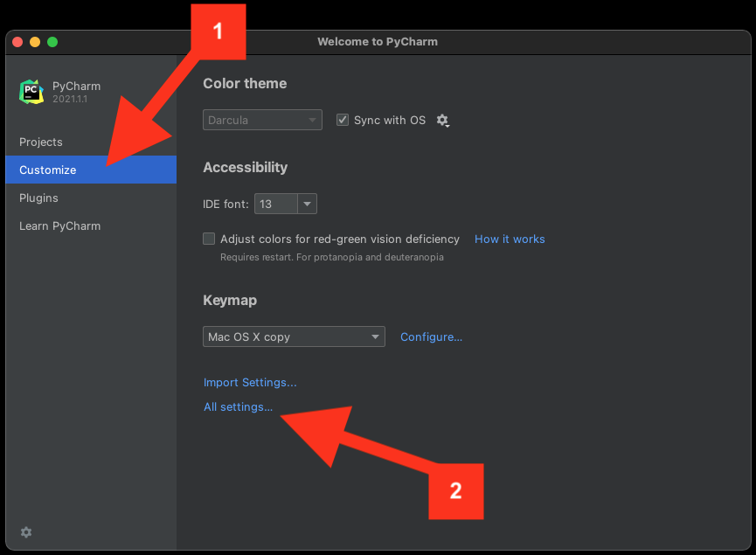The height and width of the screenshot is (555, 756).
Task: Select the Projects tab in sidebar
Action: point(41,142)
